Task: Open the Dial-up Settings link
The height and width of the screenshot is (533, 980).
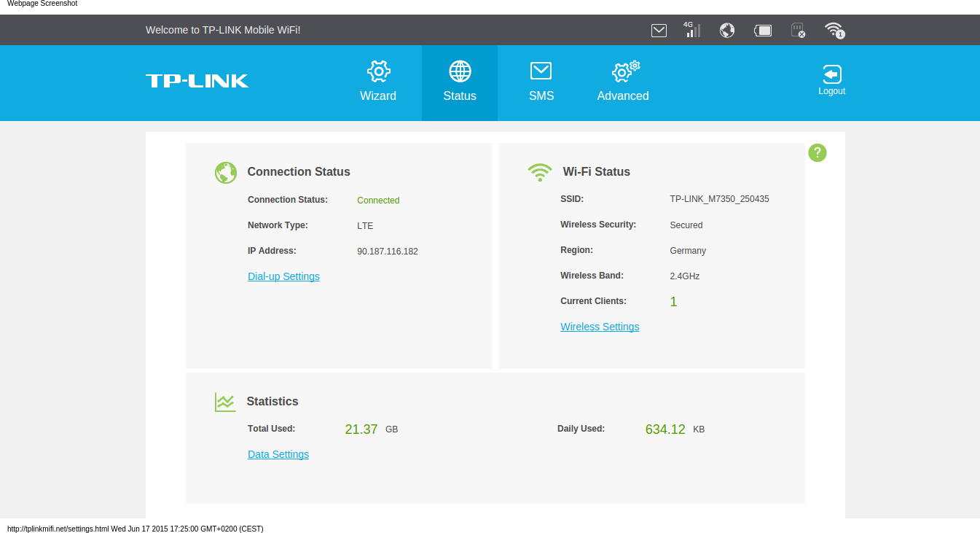Action: click(x=283, y=276)
